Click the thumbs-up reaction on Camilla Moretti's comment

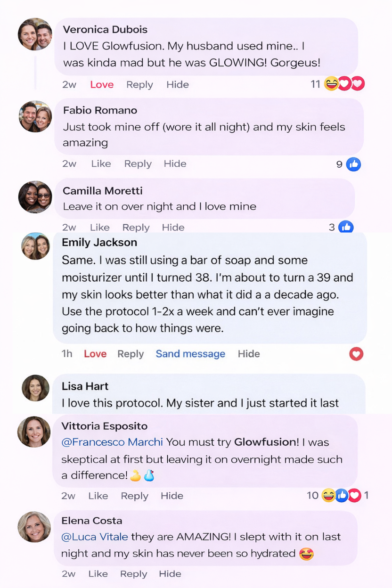[x=346, y=227]
